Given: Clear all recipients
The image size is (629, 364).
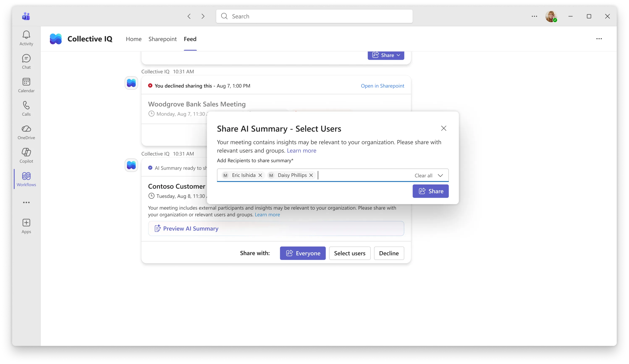Looking at the screenshot, I should [423, 175].
